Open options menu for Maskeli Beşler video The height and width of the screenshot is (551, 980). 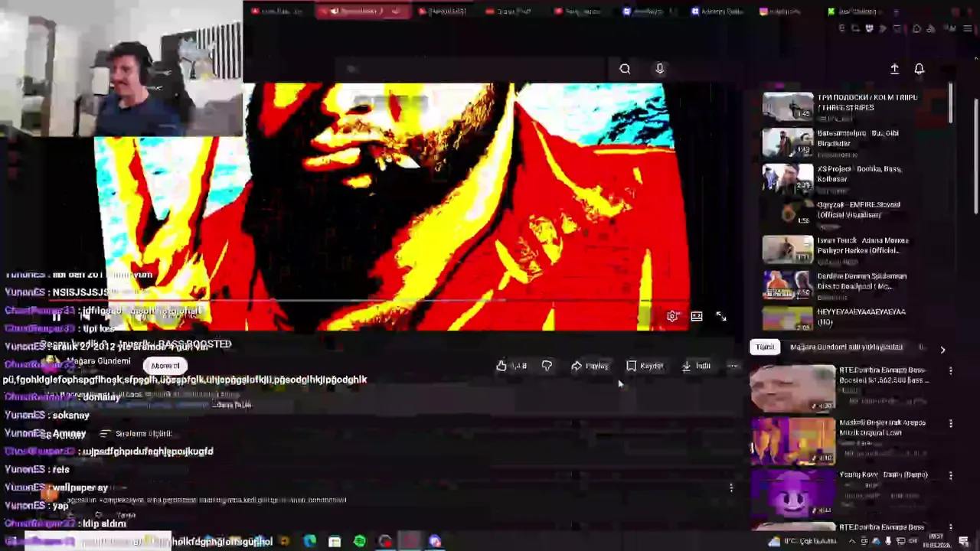(x=951, y=423)
